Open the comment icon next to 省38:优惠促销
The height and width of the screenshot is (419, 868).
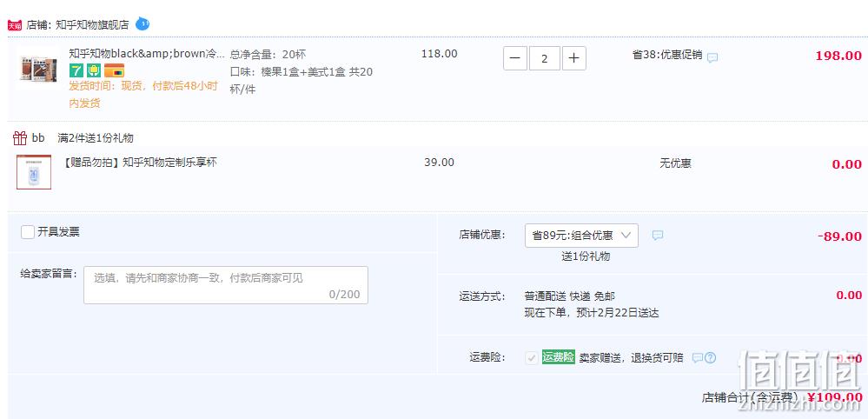click(713, 57)
